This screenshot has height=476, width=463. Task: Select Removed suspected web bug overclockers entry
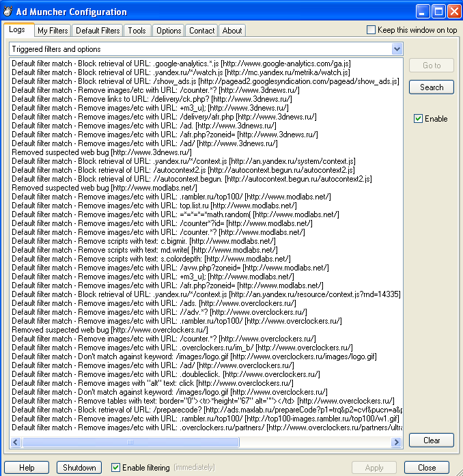[x=110, y=330]
